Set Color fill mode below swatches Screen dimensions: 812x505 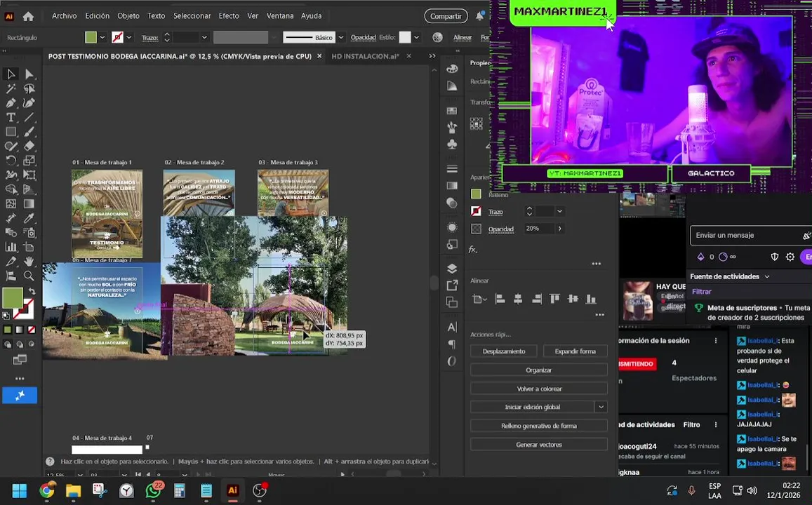pyautogui.click(x=7, y=330)
